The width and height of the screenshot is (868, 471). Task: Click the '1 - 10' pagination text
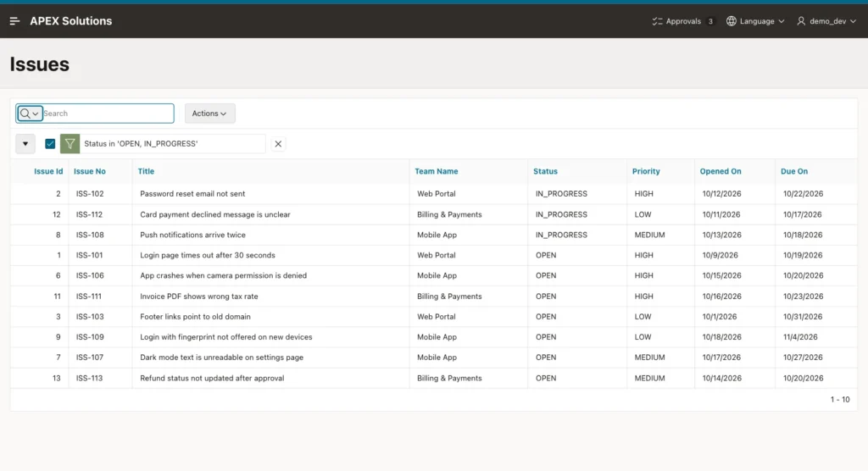[840, 400]
